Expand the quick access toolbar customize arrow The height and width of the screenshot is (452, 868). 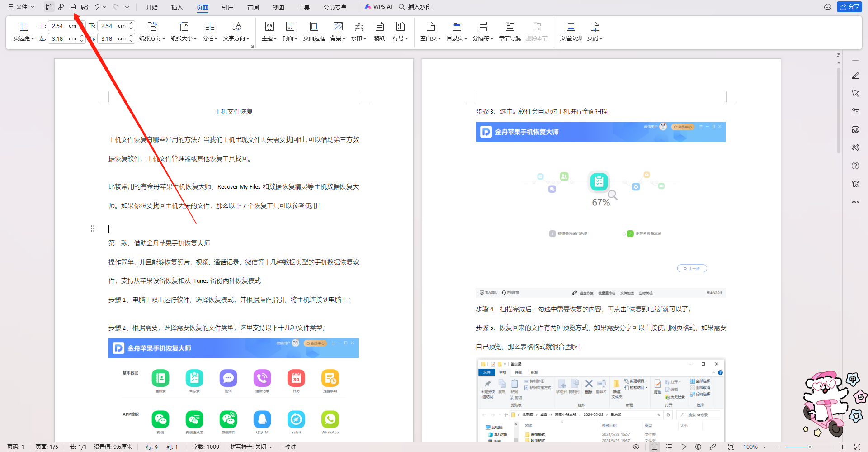tap(127, 7)
